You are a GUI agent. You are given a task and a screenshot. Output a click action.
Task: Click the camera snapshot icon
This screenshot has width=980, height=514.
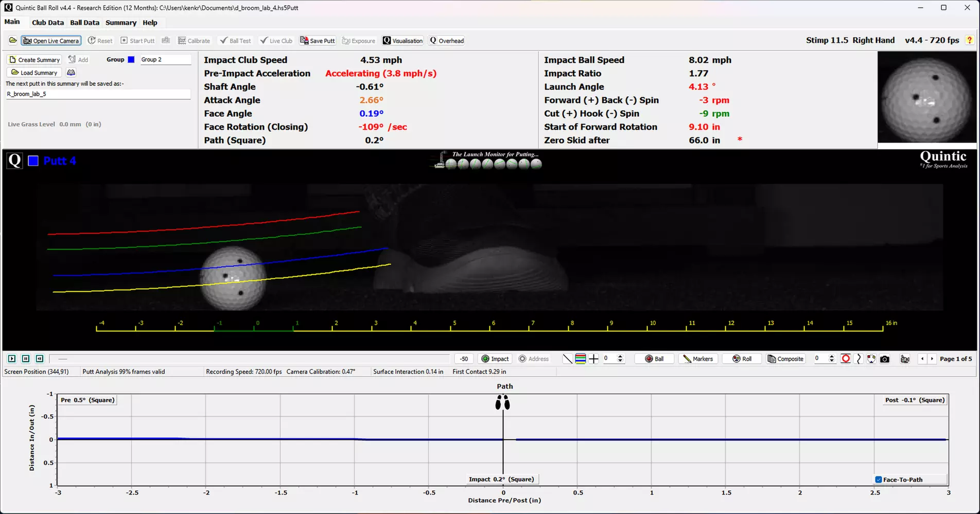[x=884, y=359]
